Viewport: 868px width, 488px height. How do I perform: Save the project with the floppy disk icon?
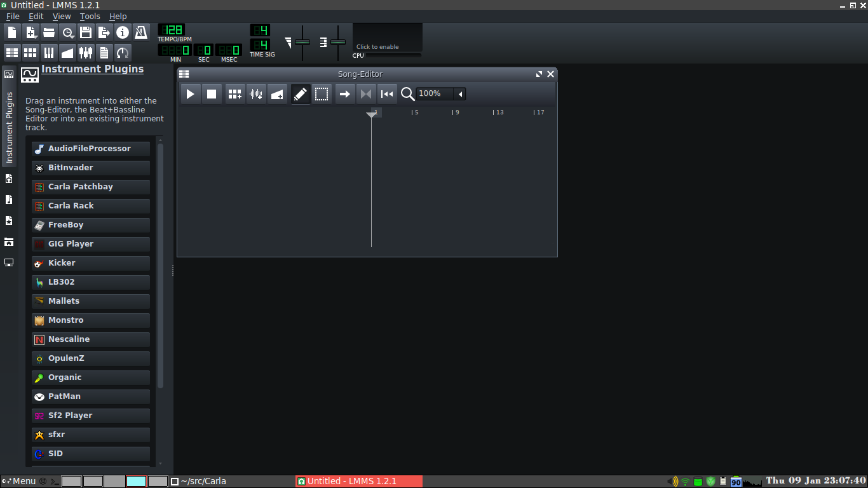pos(86,32)
